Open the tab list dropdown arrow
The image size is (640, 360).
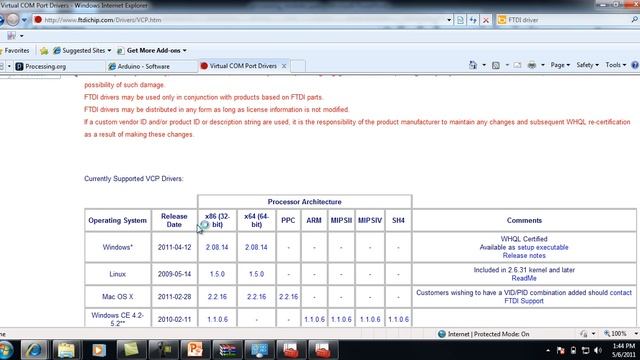(x=9, y=66)
